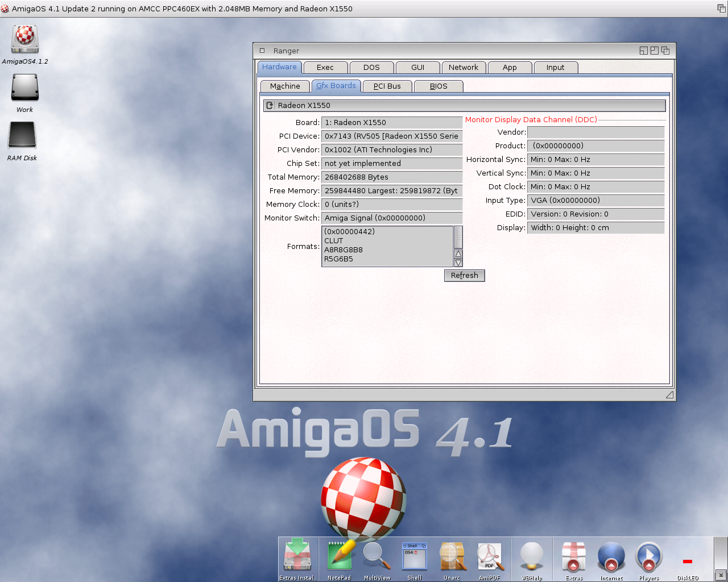Switch to the Exec tab
Image resolution: width=728 pixels, height=582 pixels.
pos(325,67)
